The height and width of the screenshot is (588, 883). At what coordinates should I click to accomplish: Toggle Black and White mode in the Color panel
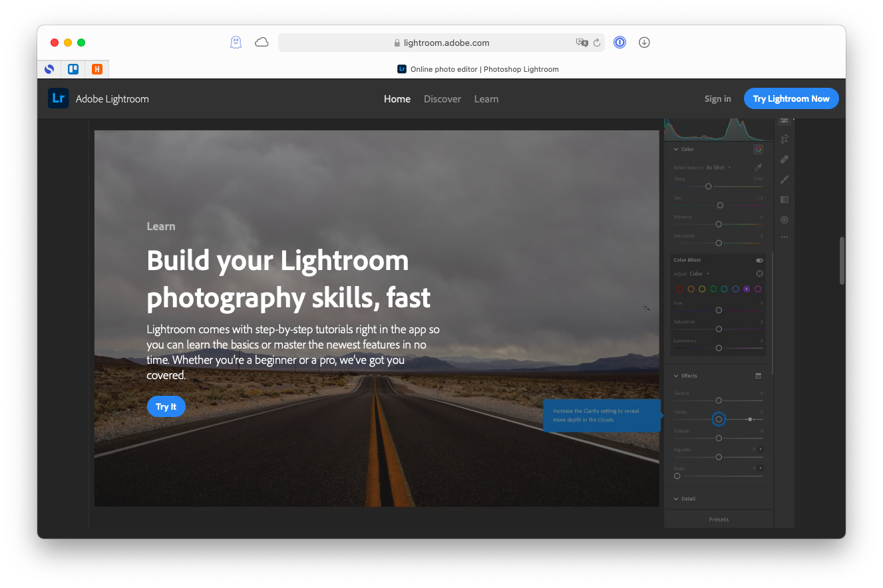(758, 149)
